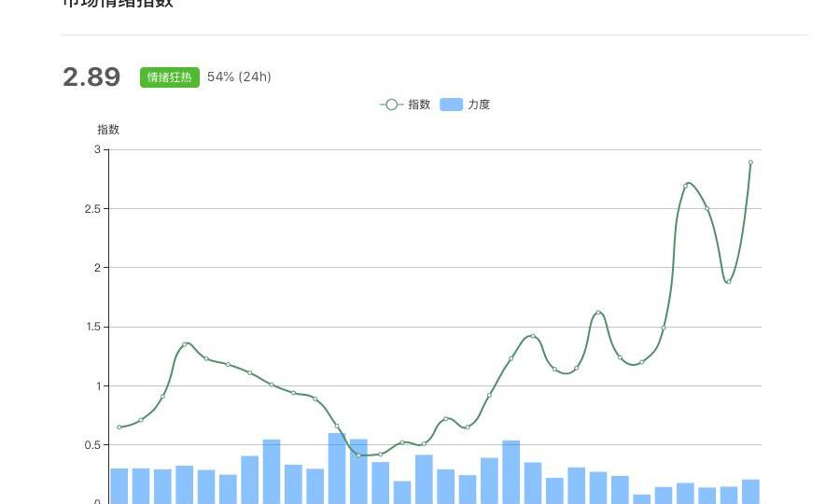
Task: Select the rightmost blue bar
Action: (x=750, y=491)
